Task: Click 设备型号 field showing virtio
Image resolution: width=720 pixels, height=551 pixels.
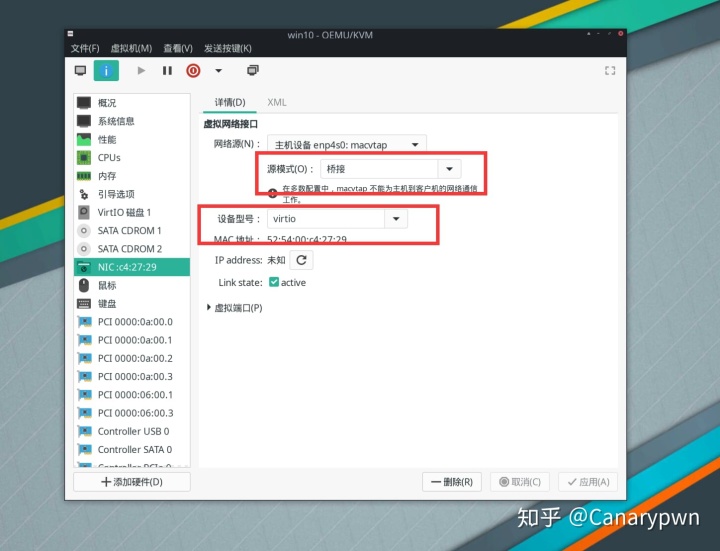Action: [x=326, y=219]
